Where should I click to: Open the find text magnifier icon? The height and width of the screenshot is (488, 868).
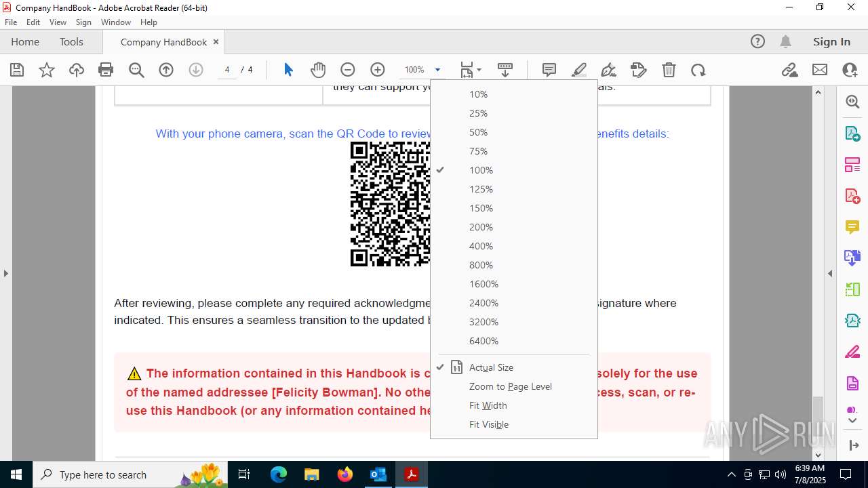136,70
